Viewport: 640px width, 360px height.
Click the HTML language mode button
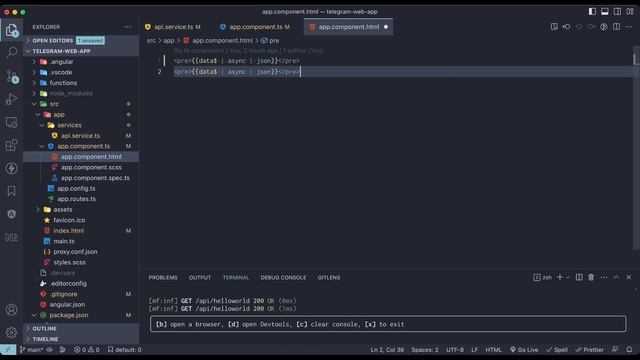(493, 350)
